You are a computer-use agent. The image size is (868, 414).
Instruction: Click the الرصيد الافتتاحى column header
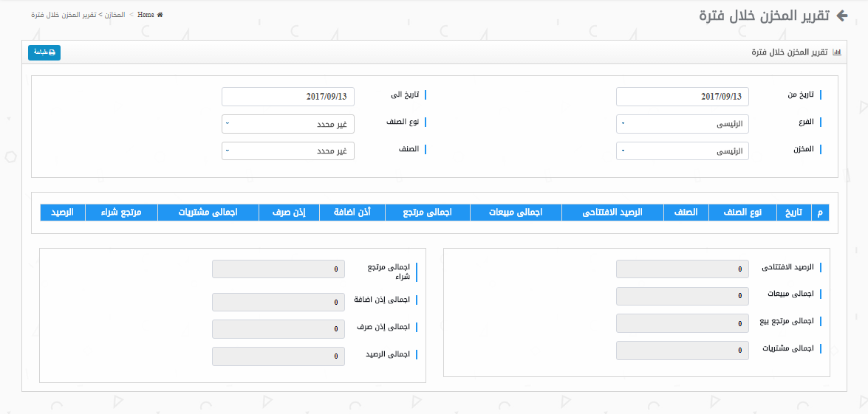pos(612,213)
